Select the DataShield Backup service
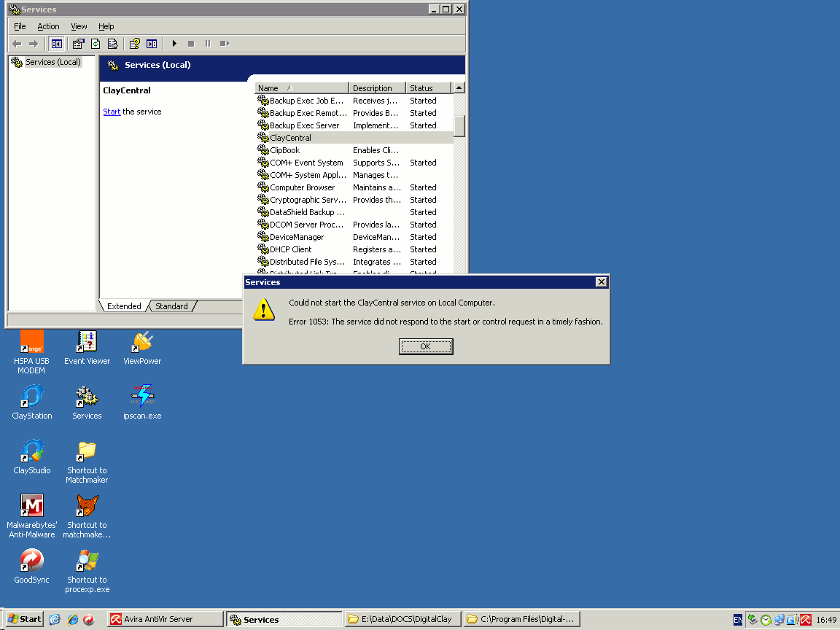Image resolution: width=840 pixels, height=630 pixels. [x=354, y=212]
